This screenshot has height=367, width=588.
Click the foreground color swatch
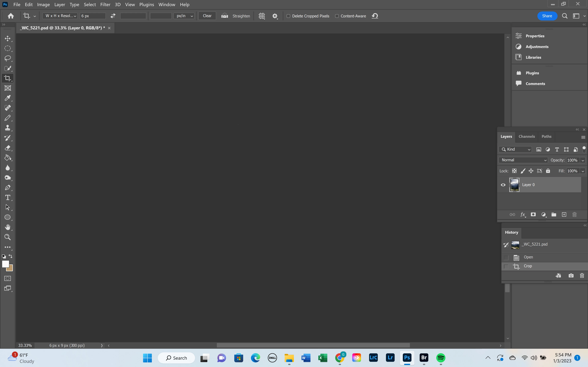coord(5,264)
